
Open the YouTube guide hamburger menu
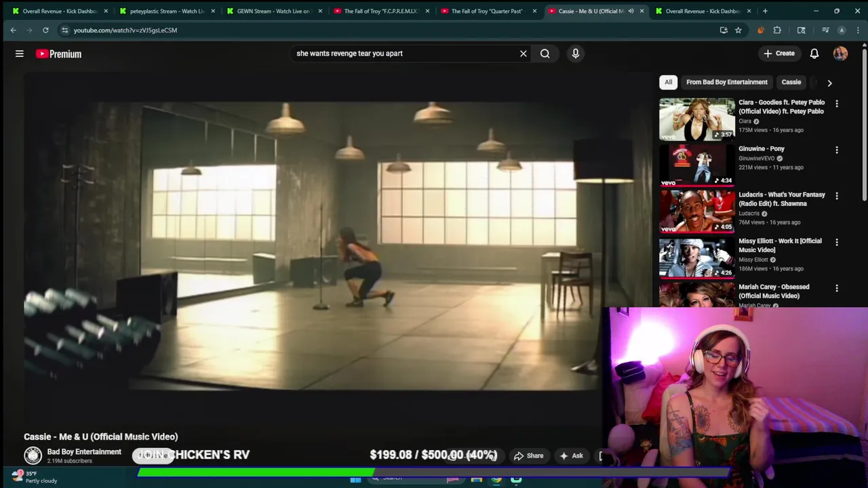point(20,54)
